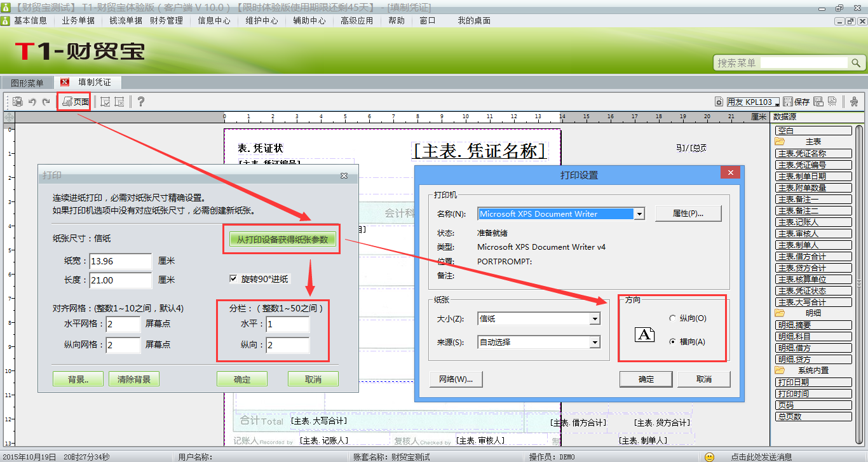
Task: Click the 长度 input field
Action: pyautogui.click(x=121, y=280)
